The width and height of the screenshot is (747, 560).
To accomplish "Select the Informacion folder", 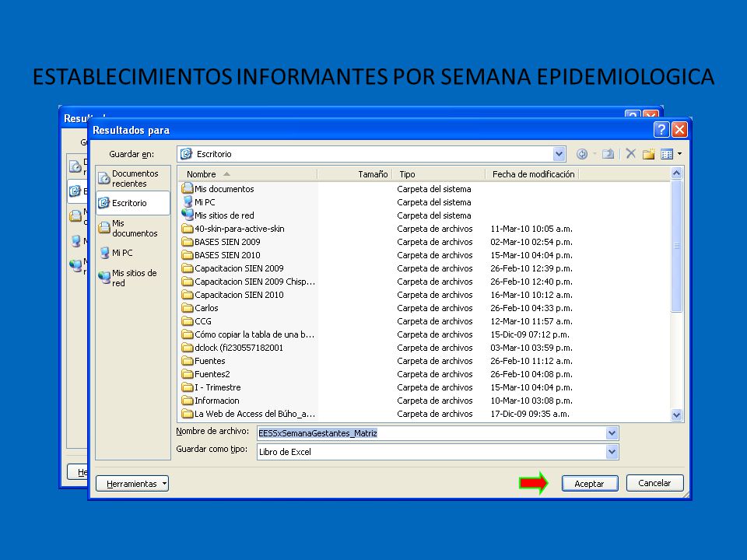I will tap(211, 401).
